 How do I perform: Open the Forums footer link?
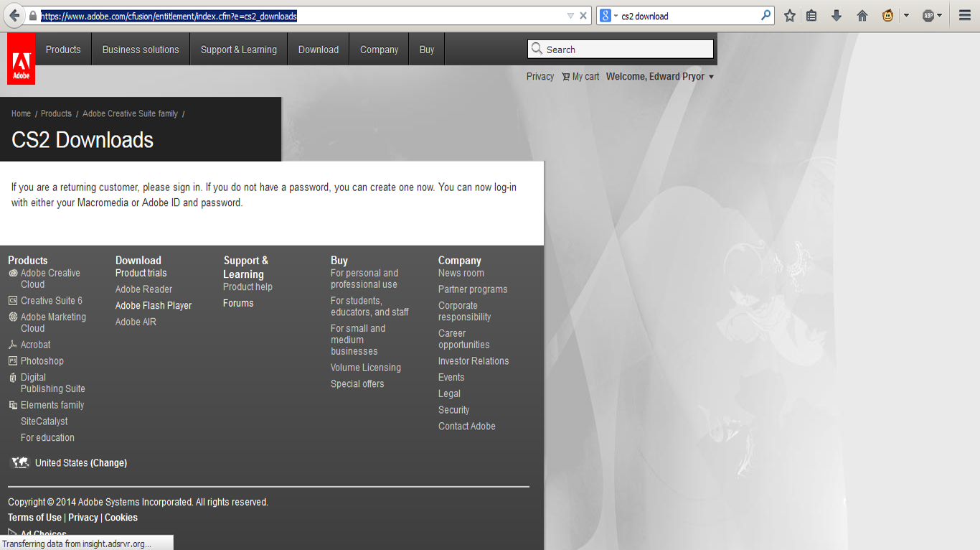(x=238, y=303)
